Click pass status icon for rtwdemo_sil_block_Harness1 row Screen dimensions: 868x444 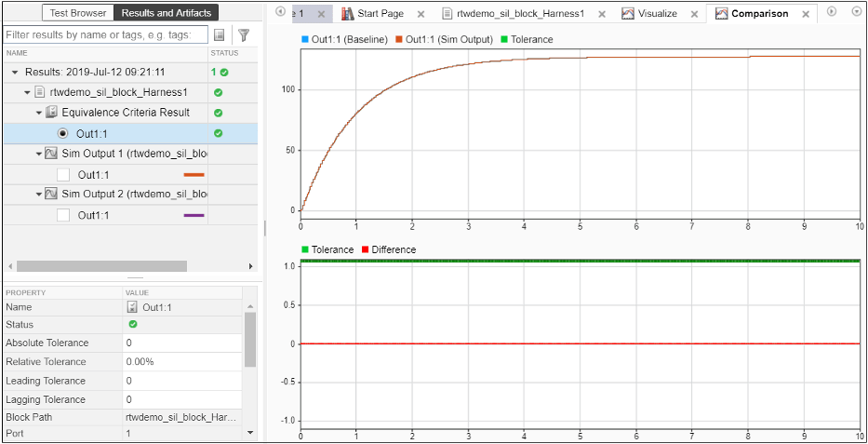(218, 92)
